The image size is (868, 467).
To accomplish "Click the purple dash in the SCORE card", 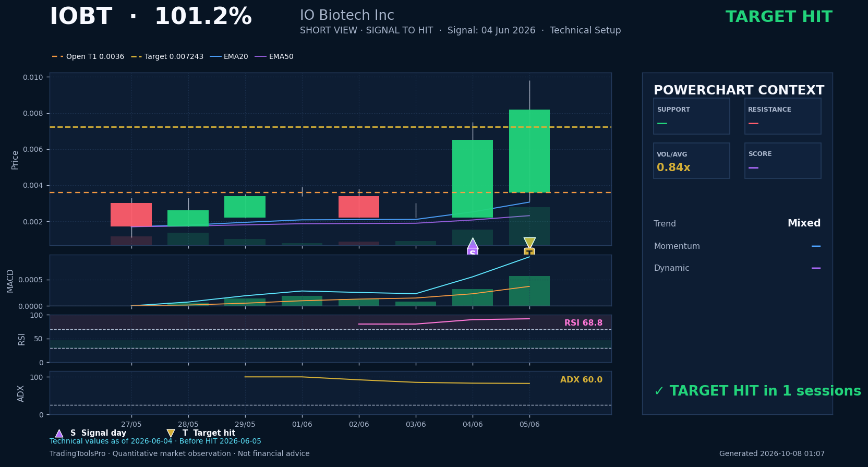I will pyautogui.click(x=753, y=168).
